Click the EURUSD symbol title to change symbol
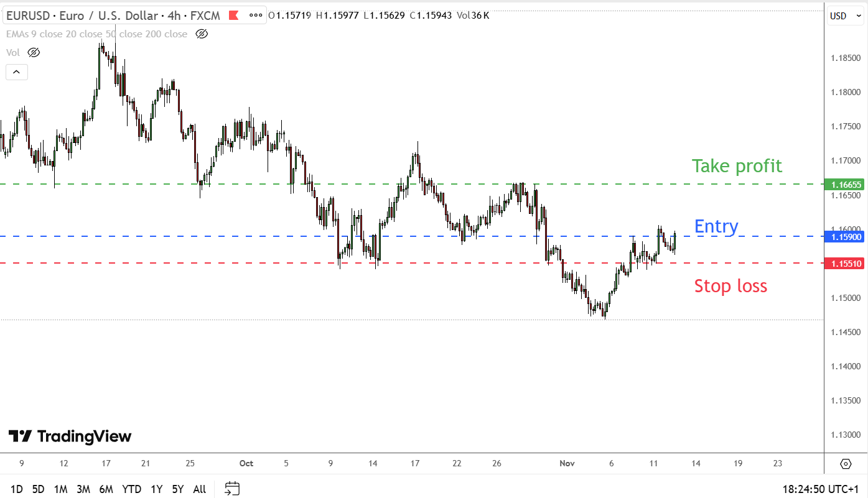The width and height of the screenshot is (868, 498). coord(28,15)
